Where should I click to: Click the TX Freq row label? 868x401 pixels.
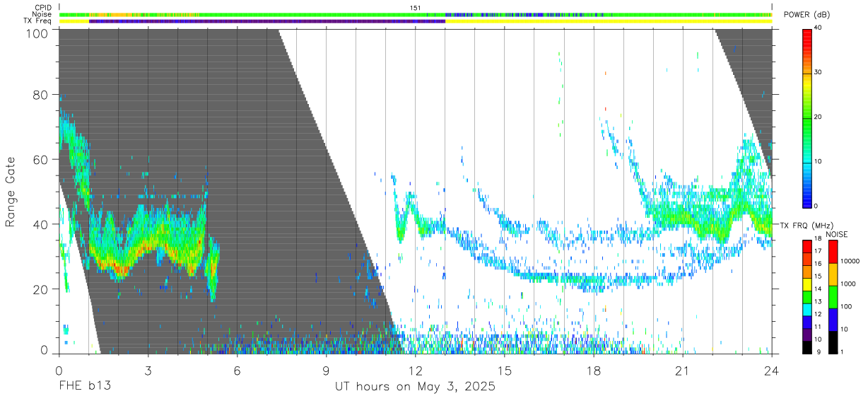click(x=39, y=21)
